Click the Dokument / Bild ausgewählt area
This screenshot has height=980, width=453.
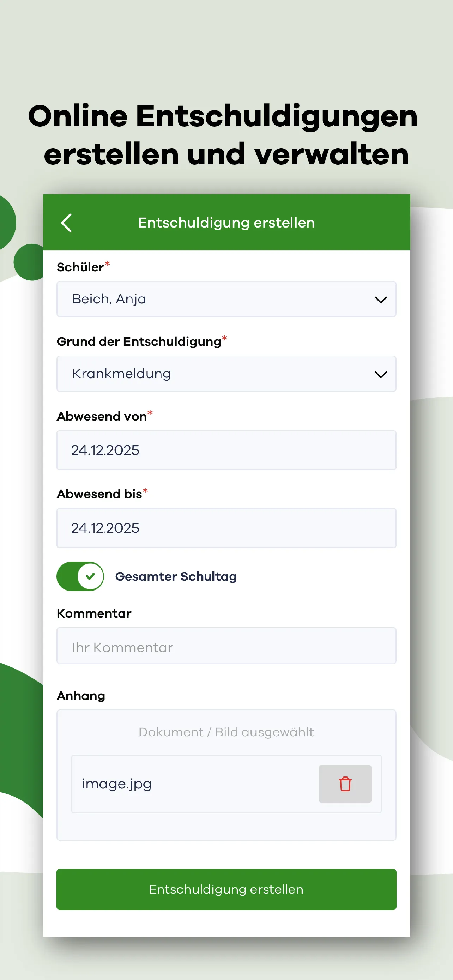point(226,732)
